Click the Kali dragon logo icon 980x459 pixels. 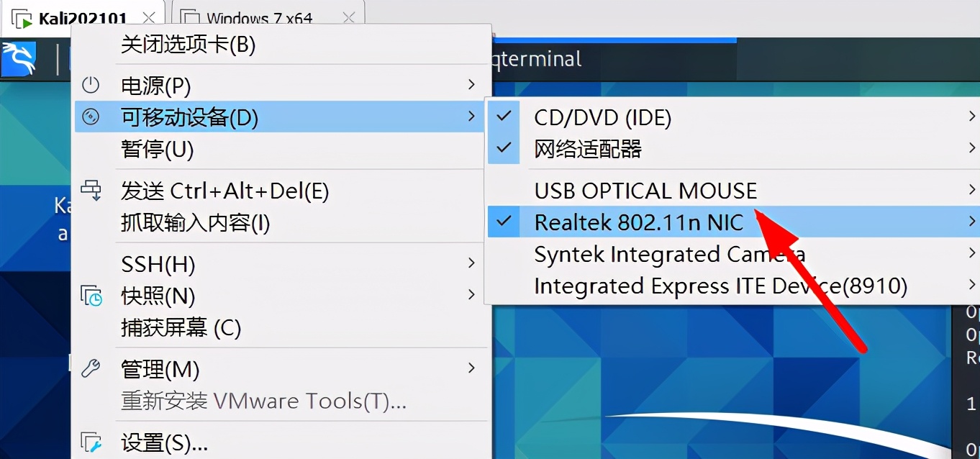[19, 58]
